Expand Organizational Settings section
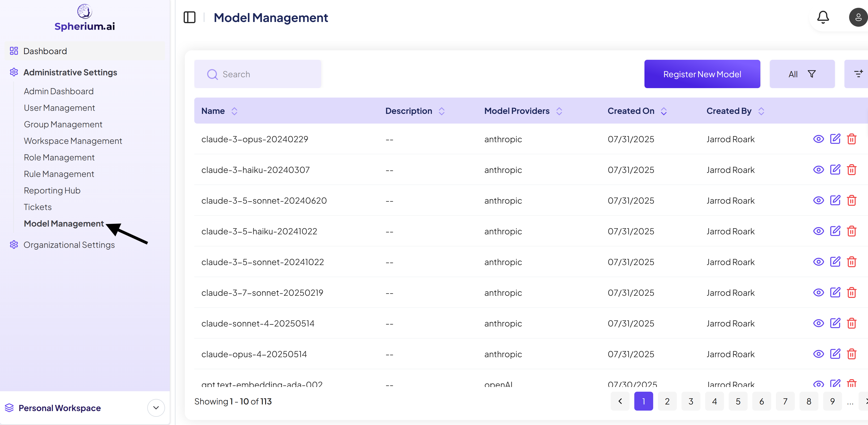 point(69,245)
